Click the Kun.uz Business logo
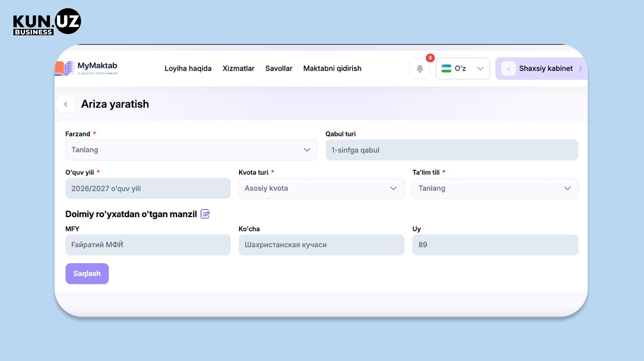The width and height of the screenshot is (644, 361). pyautogui.click(x=47, y=22)
